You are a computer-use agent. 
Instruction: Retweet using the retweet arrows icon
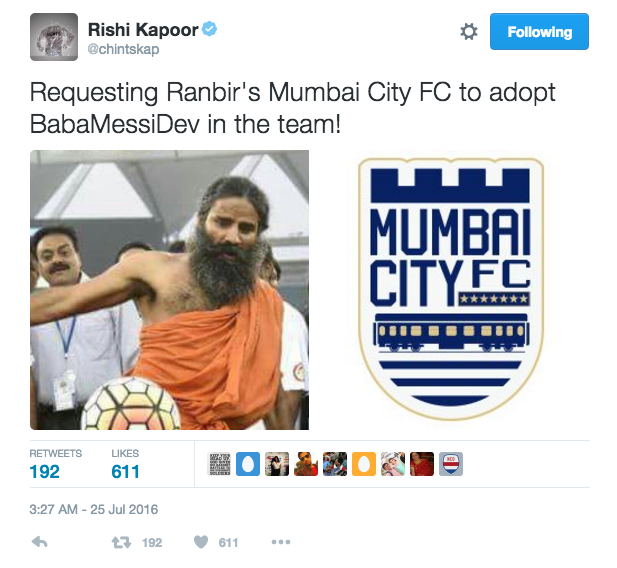click(121, 542)
